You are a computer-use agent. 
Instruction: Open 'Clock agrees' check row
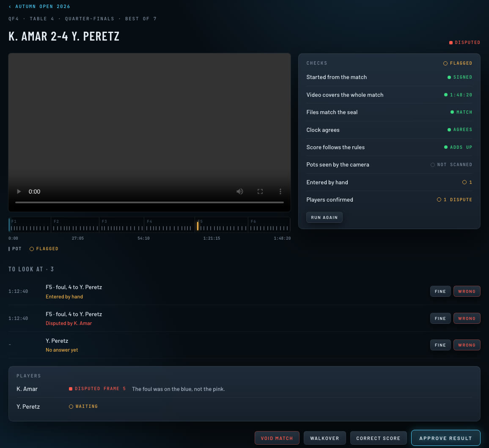tap(389, 130)
